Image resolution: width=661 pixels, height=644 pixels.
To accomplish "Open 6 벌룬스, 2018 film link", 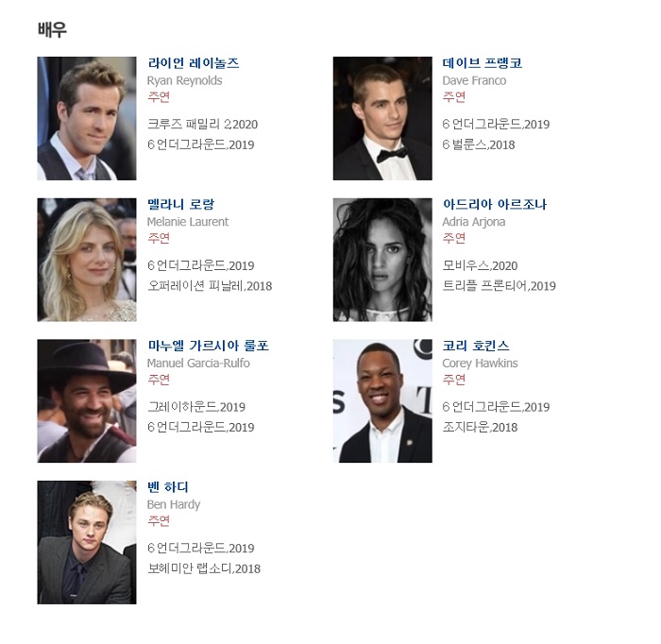I will tap(479, 145).
